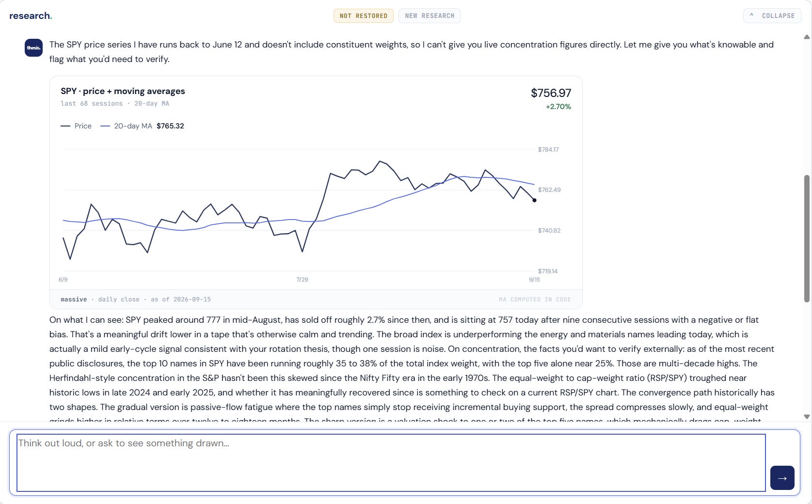Click the +2.70% change indicator
The width and height of the screenshot is (812, 504).
558,107
